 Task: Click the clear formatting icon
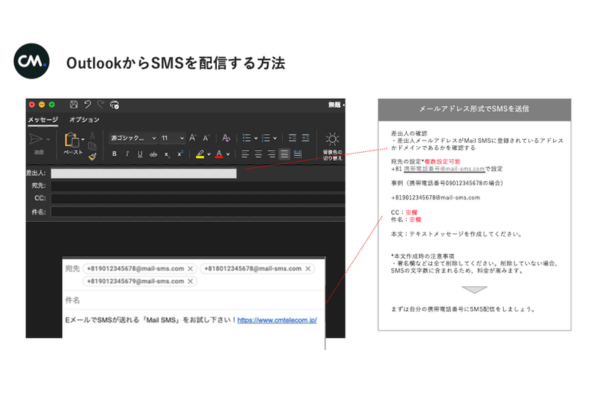click(x=227, y=137)
